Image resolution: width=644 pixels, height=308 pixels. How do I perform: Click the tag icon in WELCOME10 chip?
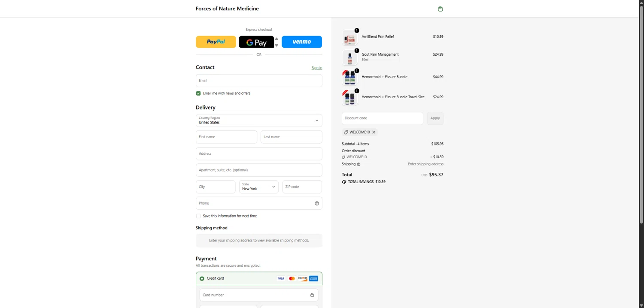pyautogui.click(x=346, y=132)
